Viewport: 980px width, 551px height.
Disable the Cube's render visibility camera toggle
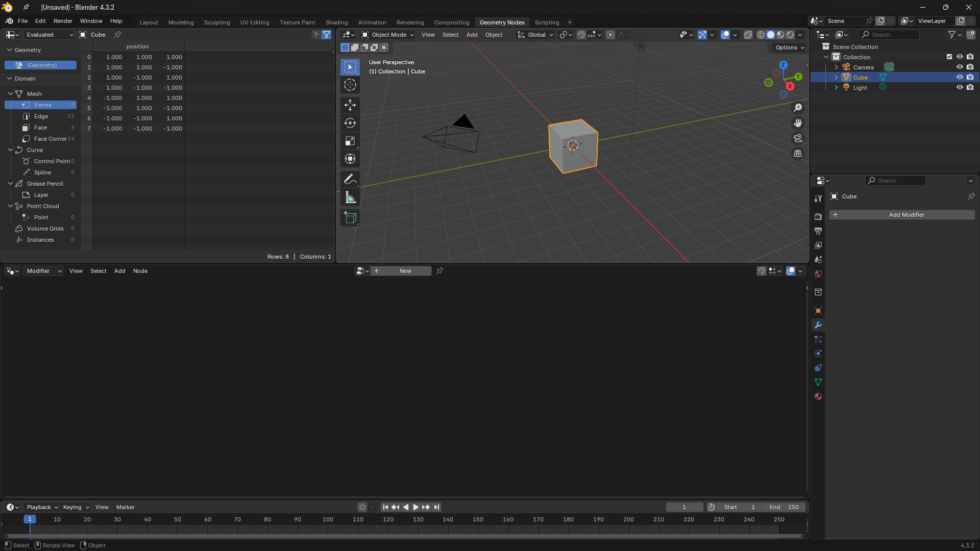971,77
